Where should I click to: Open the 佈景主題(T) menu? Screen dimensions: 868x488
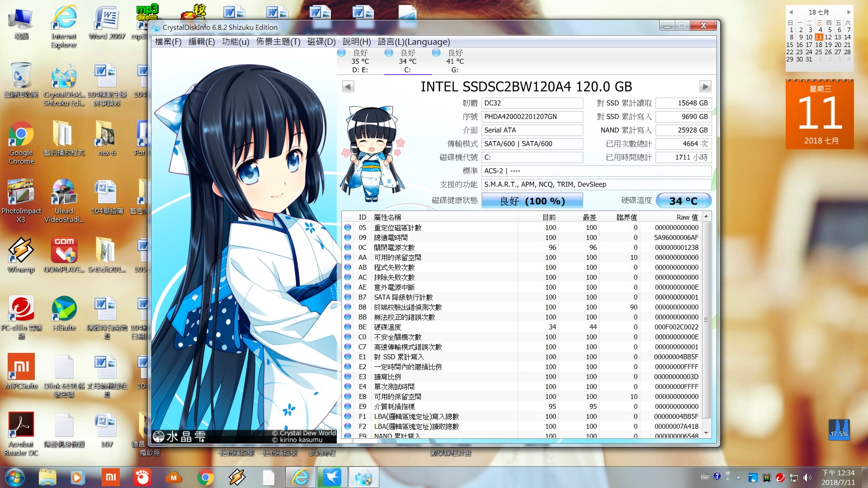point(278,42)
